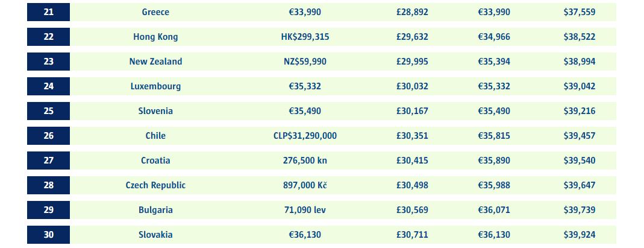Image resolution: width=644 pixels, height=248 pixels.
Task: Click the $38,522 dollar value
Action: coord(579,37)
